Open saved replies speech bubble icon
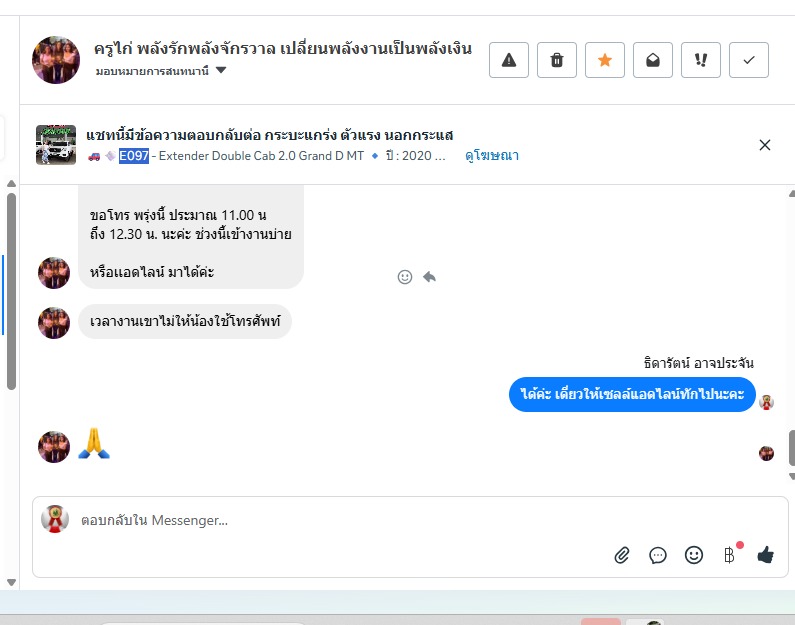This screenshot has width=795, height=625. pyautogui.click(x=658, y=556)
